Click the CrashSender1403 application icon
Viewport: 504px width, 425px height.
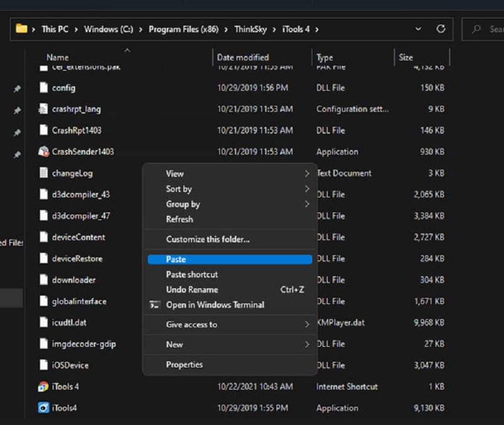[43, 151]
